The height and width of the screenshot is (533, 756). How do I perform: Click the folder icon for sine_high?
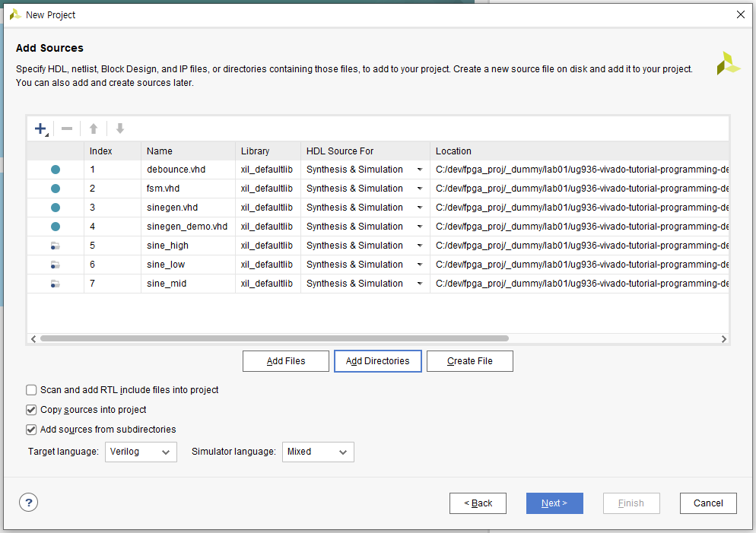56,246
